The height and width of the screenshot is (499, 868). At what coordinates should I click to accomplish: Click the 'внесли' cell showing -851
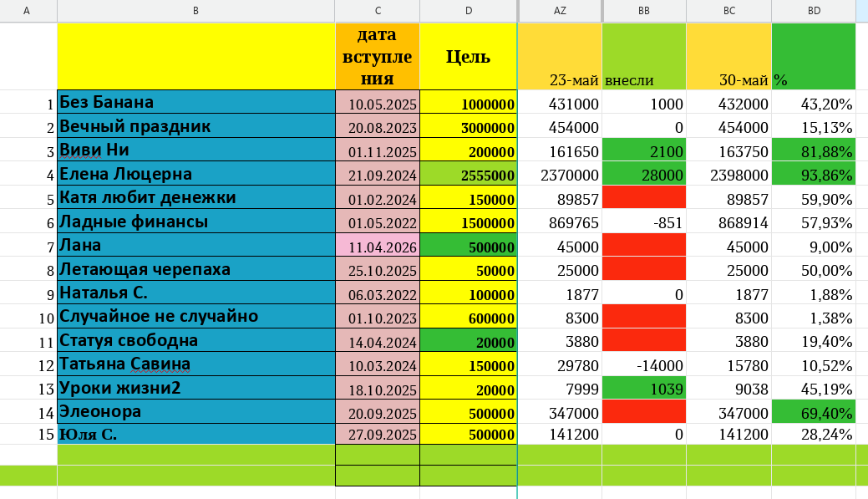tap(644, 221)
